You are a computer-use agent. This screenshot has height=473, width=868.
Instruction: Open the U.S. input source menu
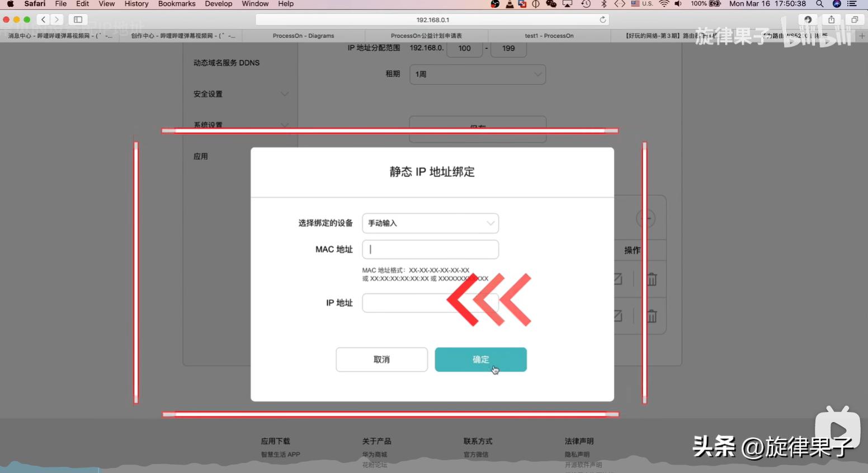pyautogui.click(x=642, y=4)
